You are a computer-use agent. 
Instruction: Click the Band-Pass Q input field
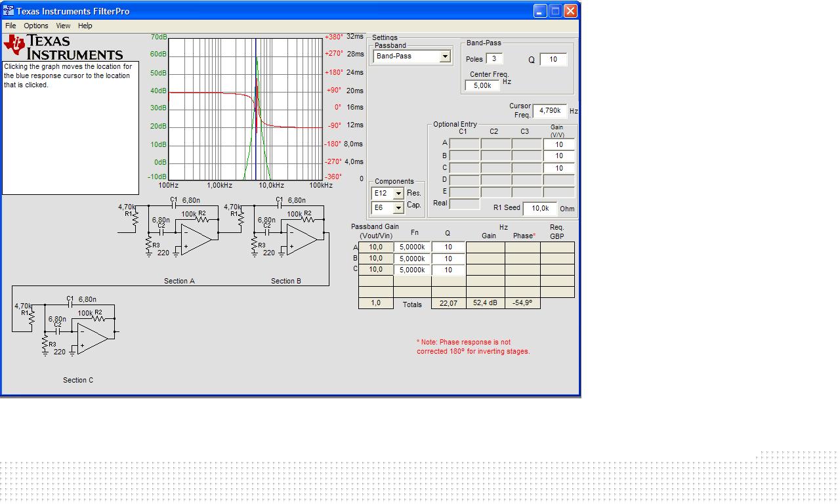553,60
